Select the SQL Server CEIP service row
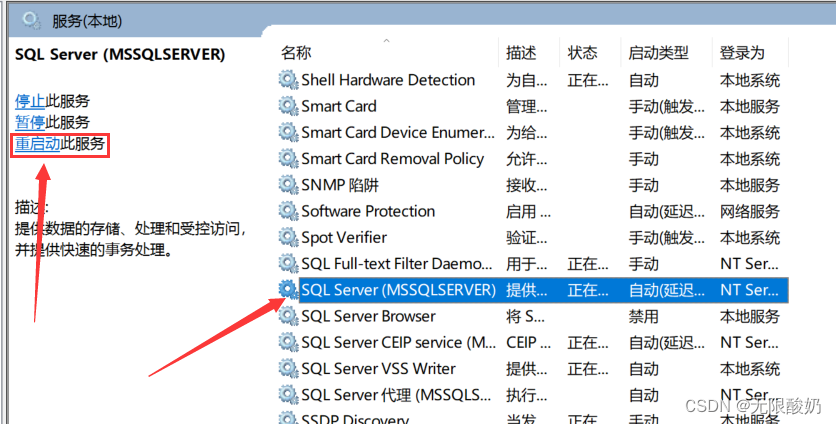This screenshot has width=836, height=424. coord(399,343)
